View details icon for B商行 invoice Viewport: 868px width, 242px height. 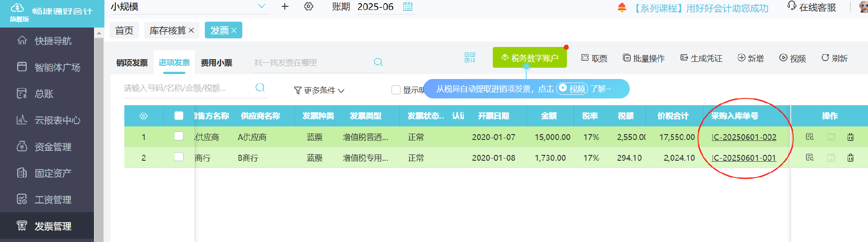(x=810, y=158)
